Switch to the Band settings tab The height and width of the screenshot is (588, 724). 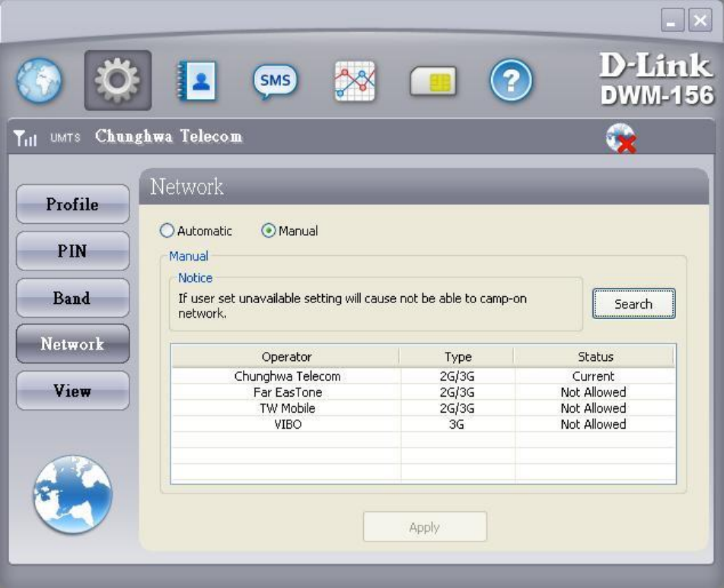[72, 298]
